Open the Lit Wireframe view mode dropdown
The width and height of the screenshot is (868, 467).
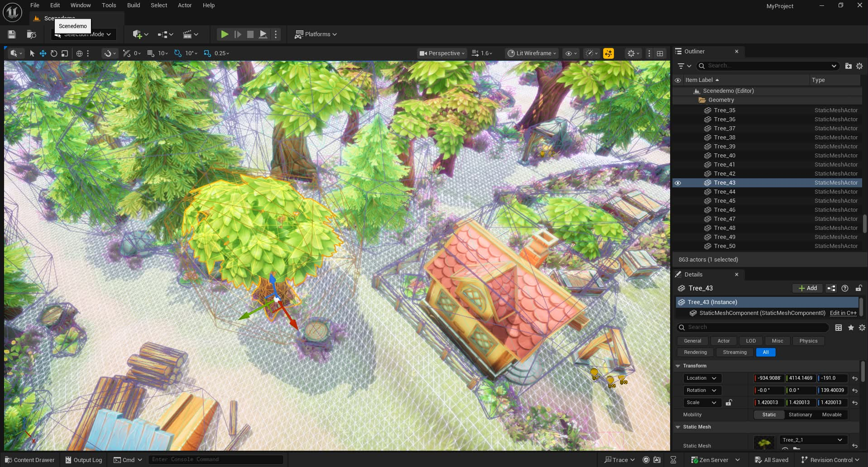click(x=532, y=53)
